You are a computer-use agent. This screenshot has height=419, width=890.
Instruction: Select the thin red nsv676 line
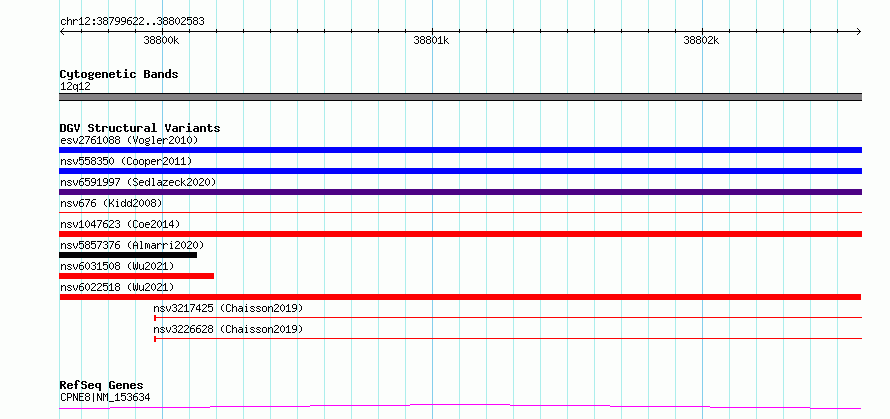click(x=460, y=213)
